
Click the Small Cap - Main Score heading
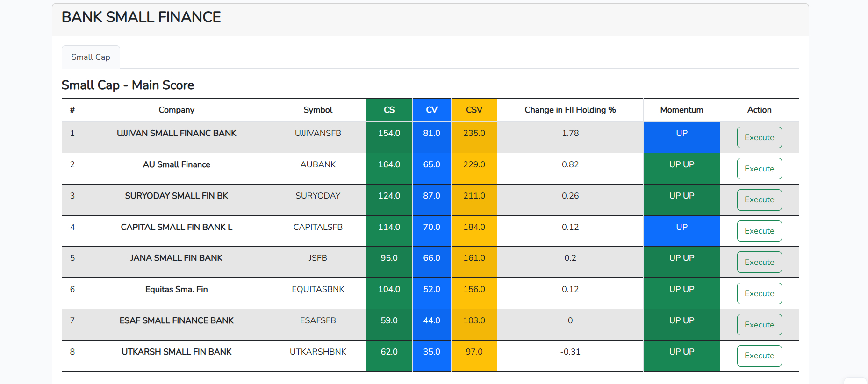(128, 85)
